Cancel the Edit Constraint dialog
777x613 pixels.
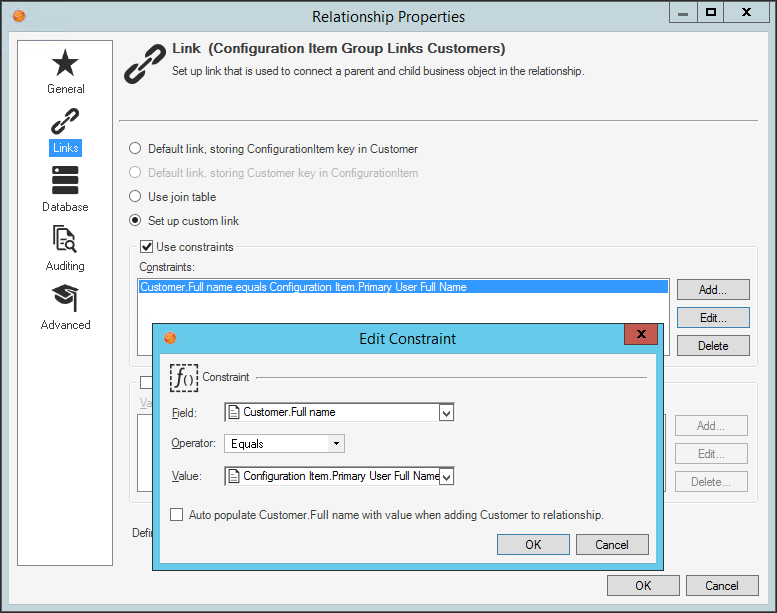[612, 545]
